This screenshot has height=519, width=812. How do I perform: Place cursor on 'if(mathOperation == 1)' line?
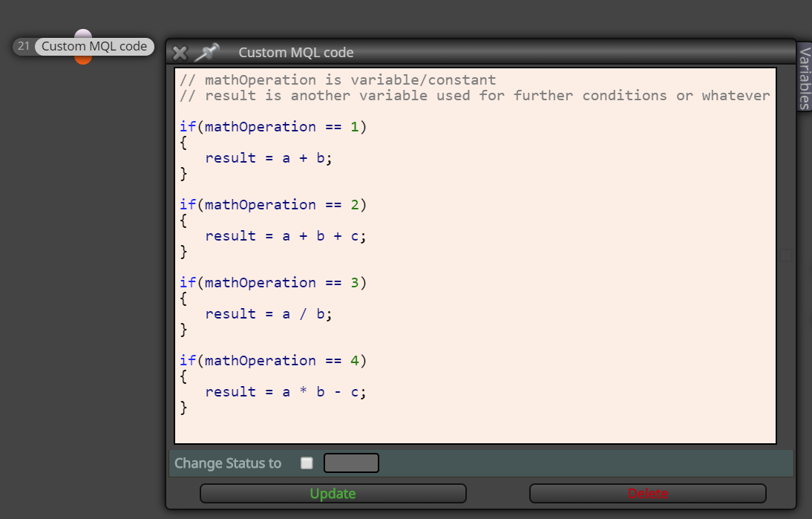[273, 127]
